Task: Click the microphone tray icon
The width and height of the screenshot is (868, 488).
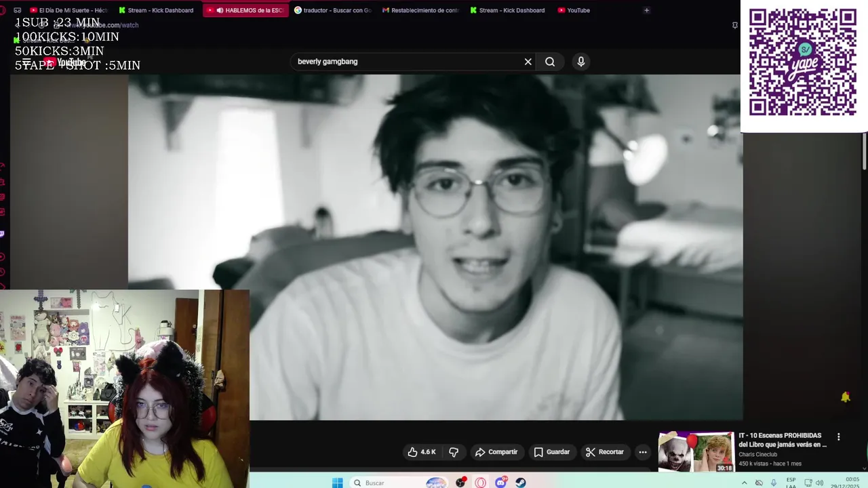Action: click(774, 483)
